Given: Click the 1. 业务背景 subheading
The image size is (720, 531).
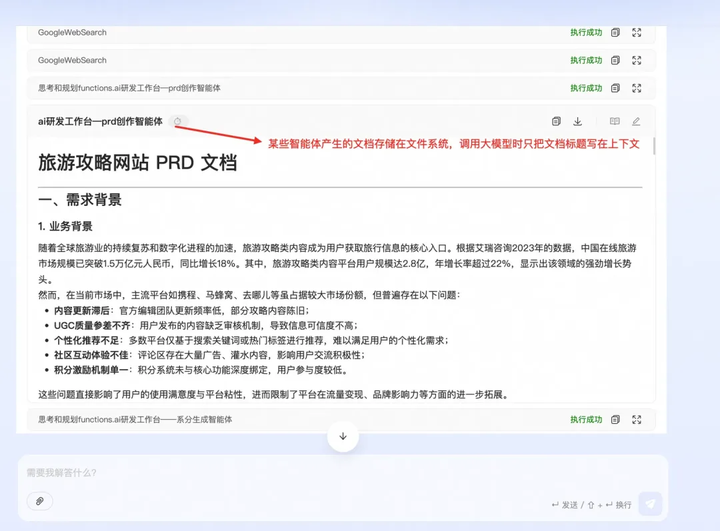Looking at the screenshot, I should point(65,226).
